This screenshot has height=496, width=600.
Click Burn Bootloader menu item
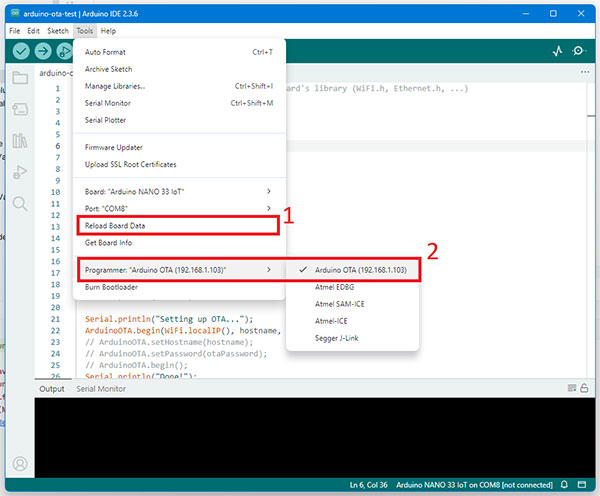(x=179, y=287)
